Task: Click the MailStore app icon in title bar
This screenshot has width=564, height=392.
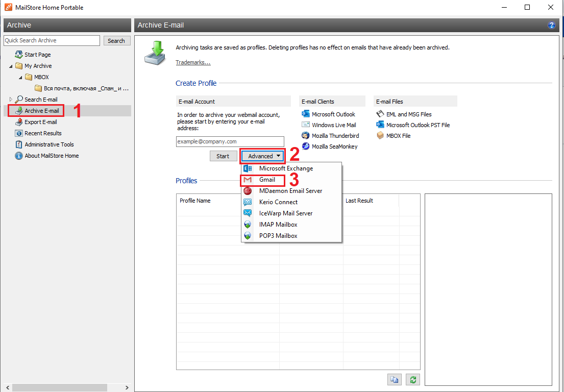Action: pos(8,7)
